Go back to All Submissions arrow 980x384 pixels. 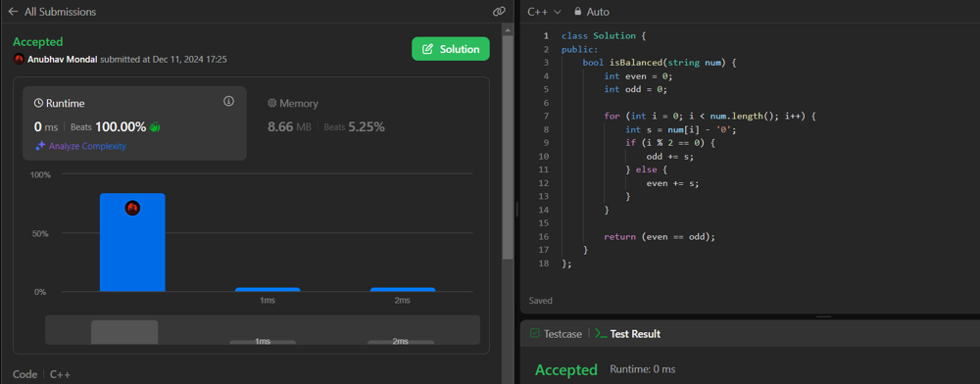tap(13, 11)
